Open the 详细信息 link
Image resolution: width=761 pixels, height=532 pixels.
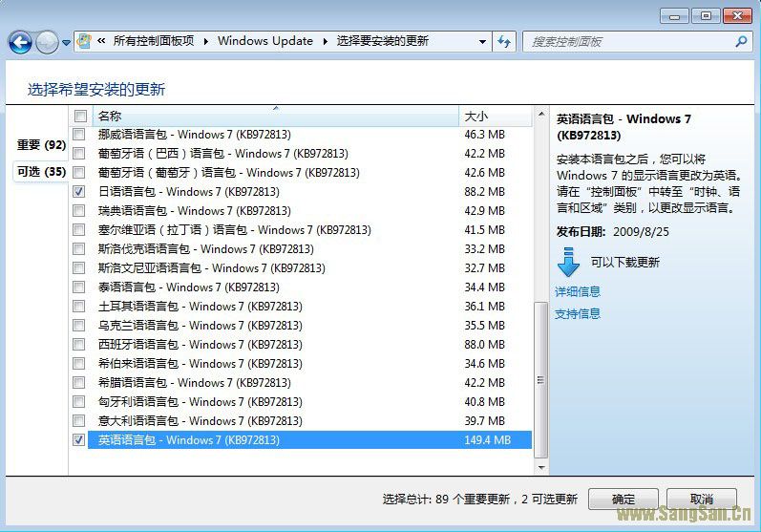click(578, 291)
